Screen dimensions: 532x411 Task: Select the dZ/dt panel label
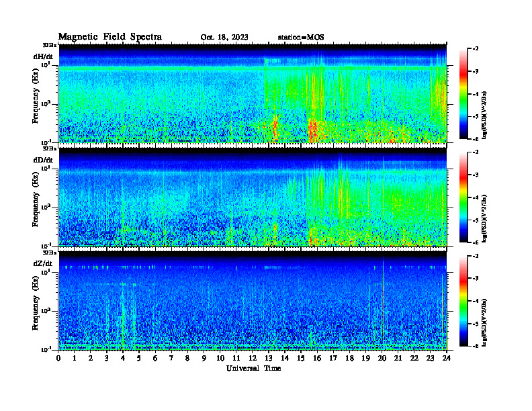43,263
